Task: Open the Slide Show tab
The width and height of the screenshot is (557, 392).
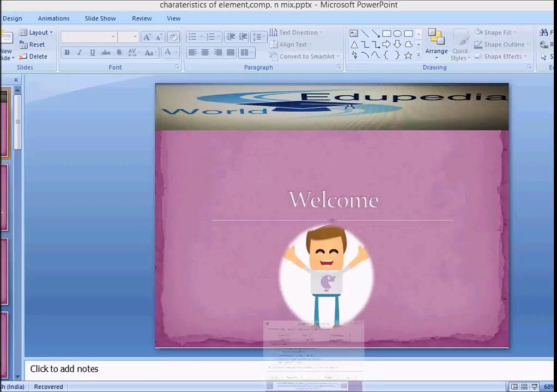Action: [100, 19]
